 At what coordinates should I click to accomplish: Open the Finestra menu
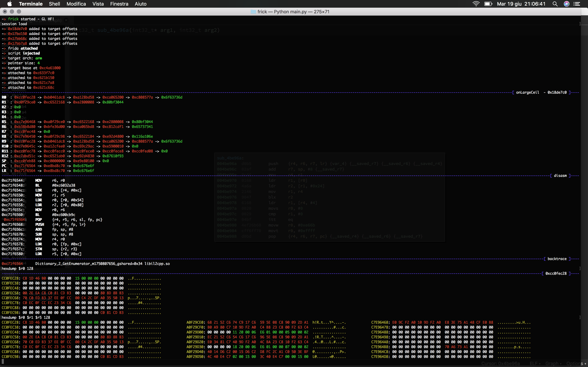pyautogui.click(x=119, y=4)
